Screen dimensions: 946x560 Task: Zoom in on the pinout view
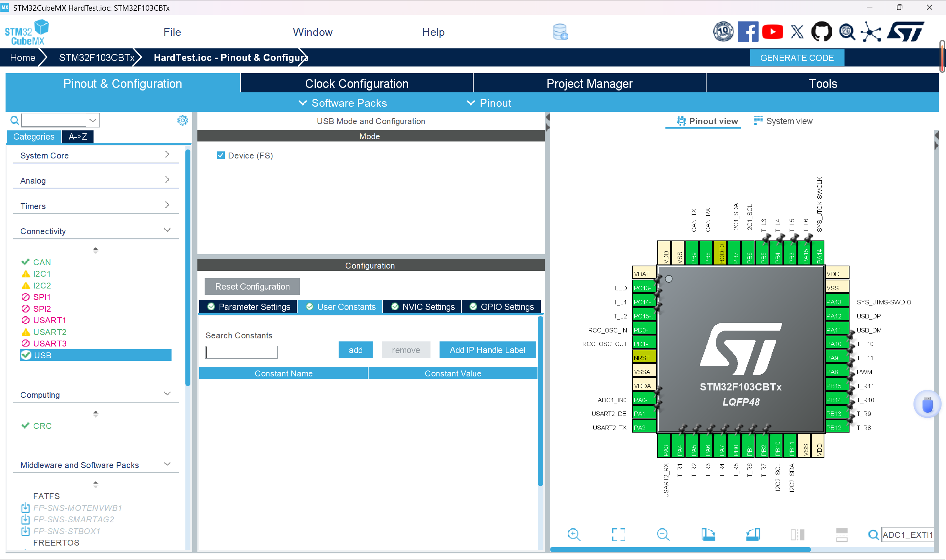click(x=574, y=535)
